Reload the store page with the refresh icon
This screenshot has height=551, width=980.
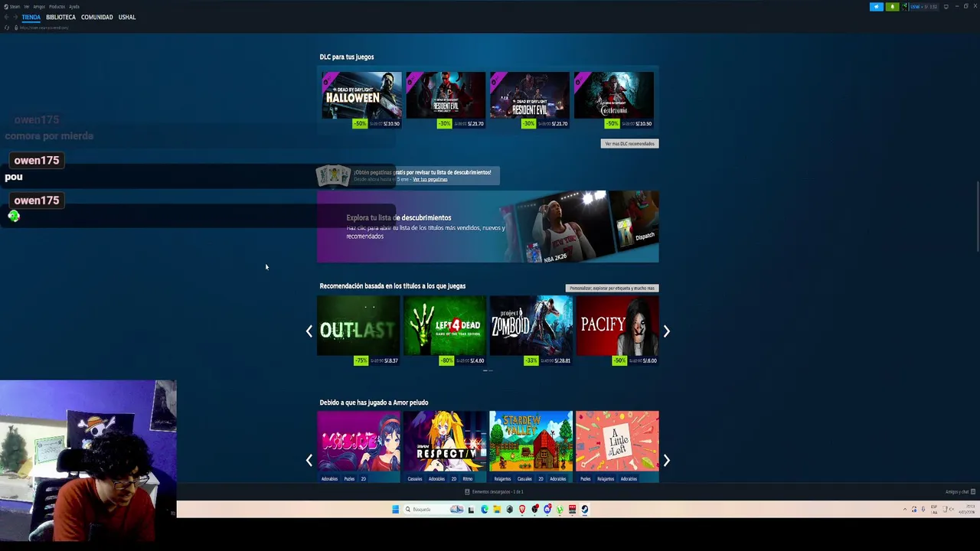(x=7, y=28)
